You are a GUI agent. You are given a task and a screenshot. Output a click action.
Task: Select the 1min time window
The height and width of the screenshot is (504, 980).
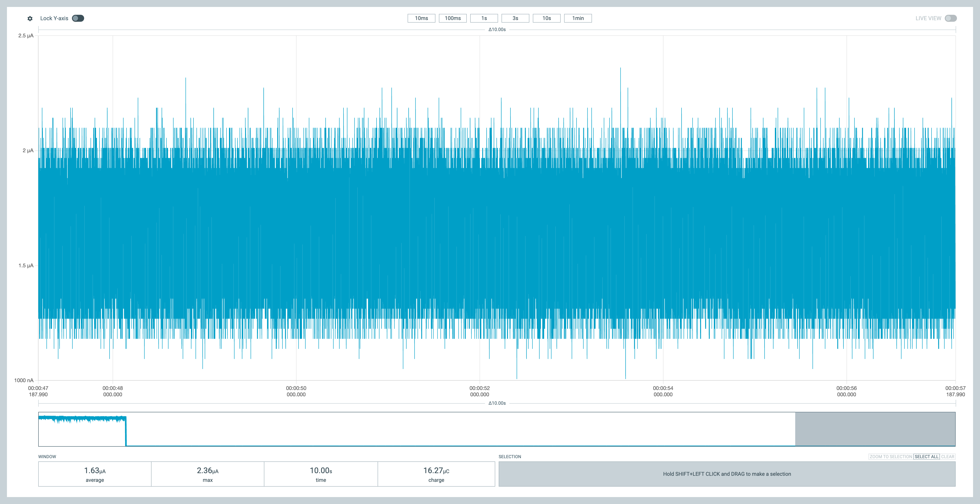click(x=577, y=18)
